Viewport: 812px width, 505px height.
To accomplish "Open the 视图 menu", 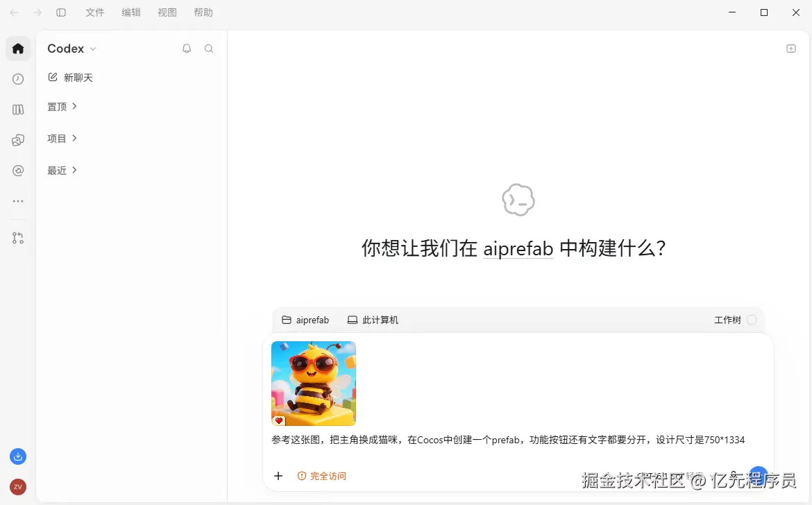I will tap(167, 12).
